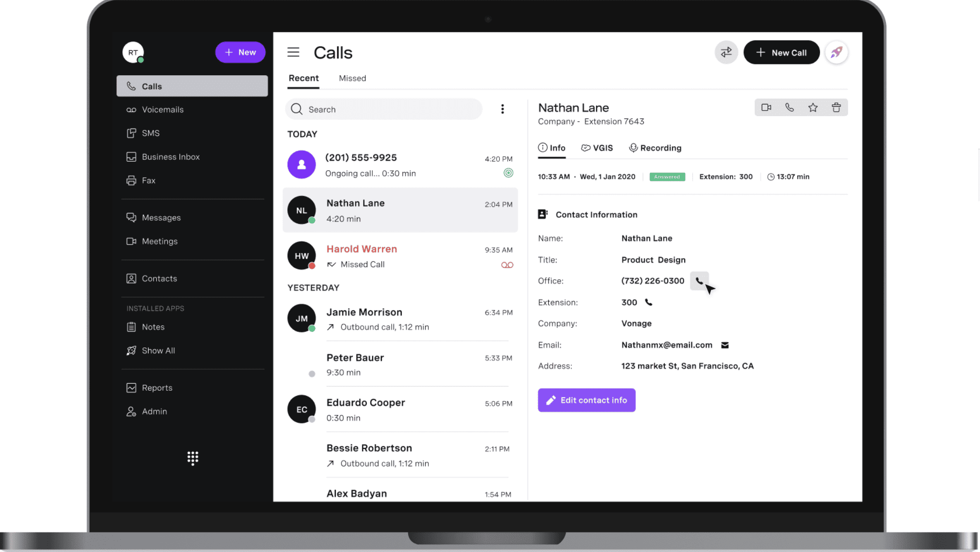The height and width of the screenshot is (552, 980).
Task: Switch to the Missed calls tab
Action: click(353, 78)
